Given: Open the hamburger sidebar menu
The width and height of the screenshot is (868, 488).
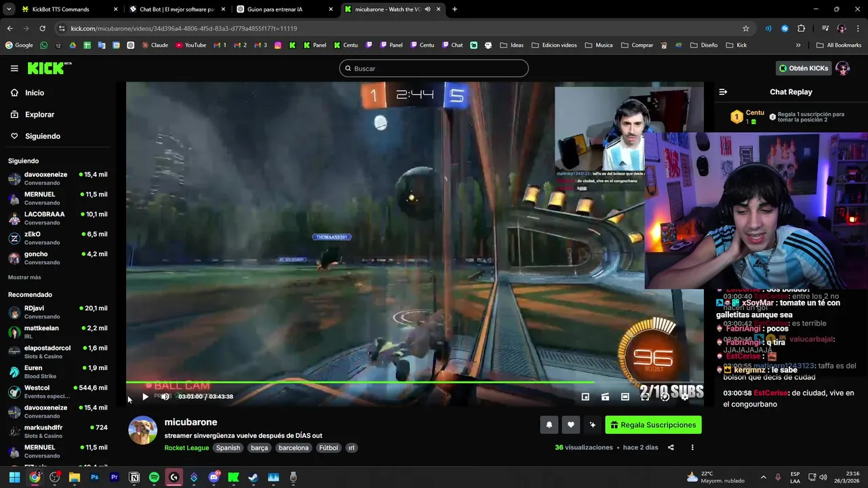Looking at the screenshot, I should tap(14, 68).
